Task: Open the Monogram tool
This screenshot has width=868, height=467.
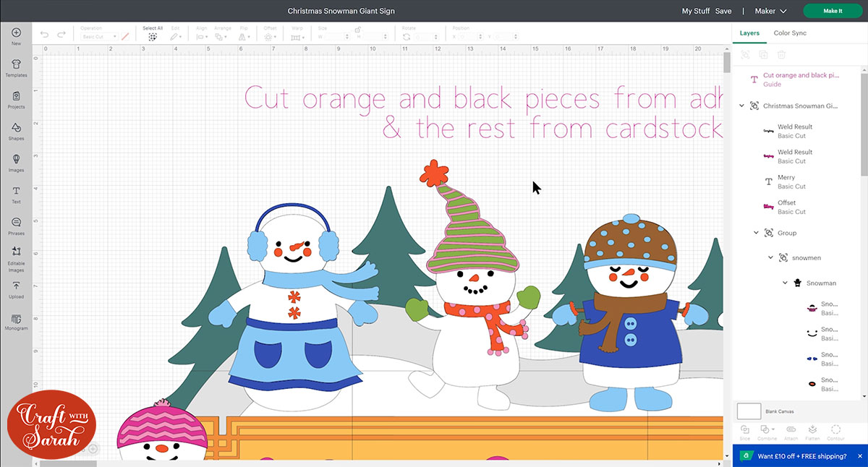Action: [16, 319]
